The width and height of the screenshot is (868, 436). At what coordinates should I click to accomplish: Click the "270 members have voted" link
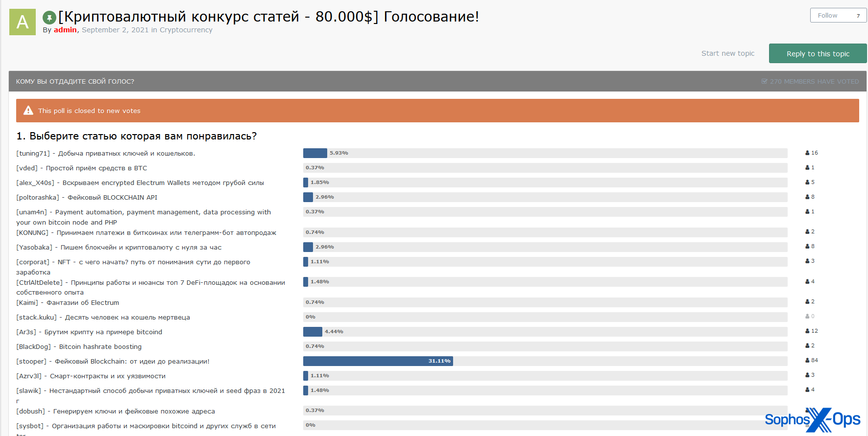[x=814, y=82]
